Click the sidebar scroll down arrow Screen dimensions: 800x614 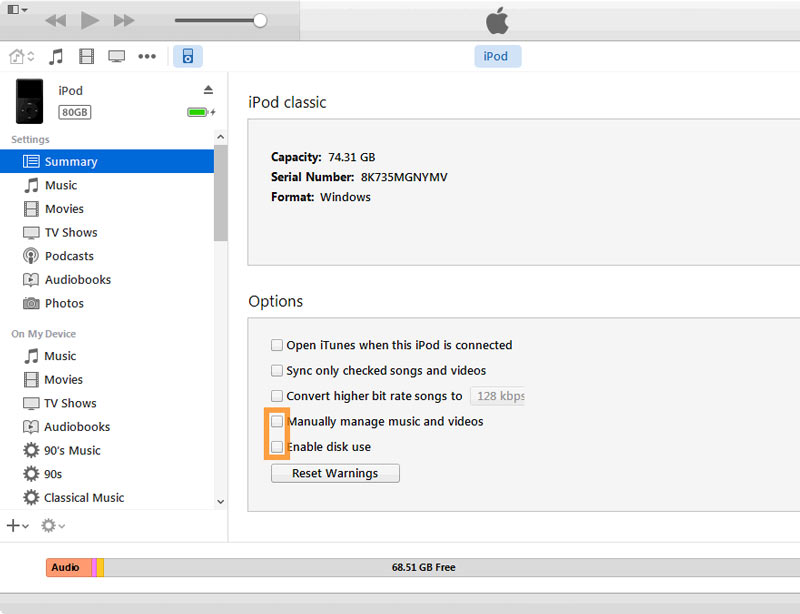[220, 502]
